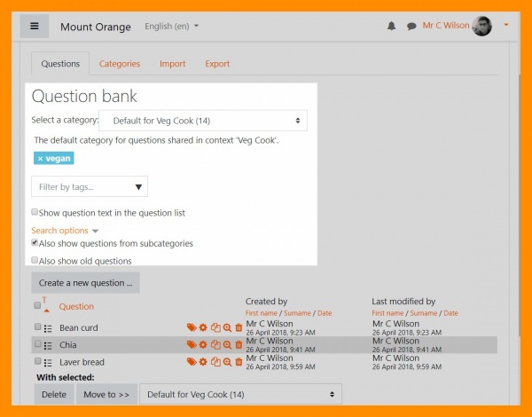Click the edit gear icon for Chia
Viewport: 532px width, 417px height.
coord(203,344)
